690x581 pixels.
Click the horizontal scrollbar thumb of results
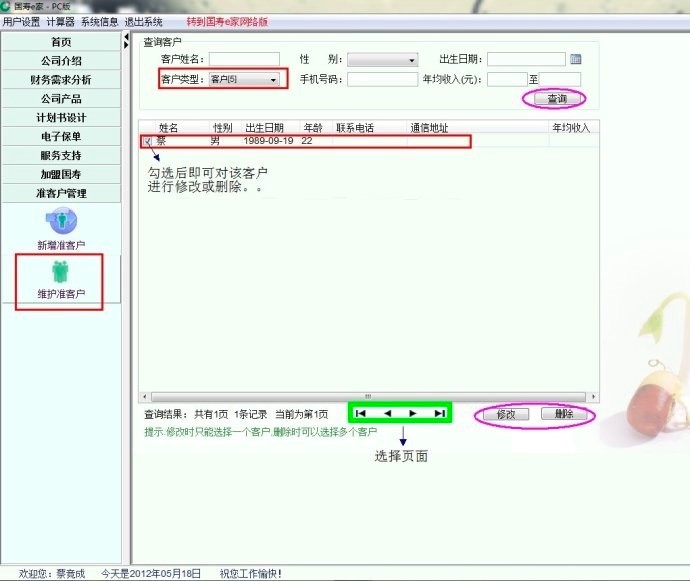[x=368, y=397]
